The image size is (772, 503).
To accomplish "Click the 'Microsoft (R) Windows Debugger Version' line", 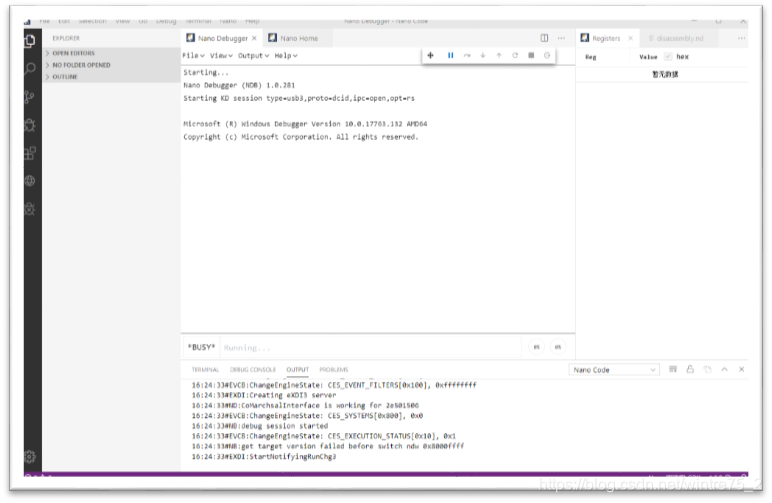I will click(x=305, y=124).
